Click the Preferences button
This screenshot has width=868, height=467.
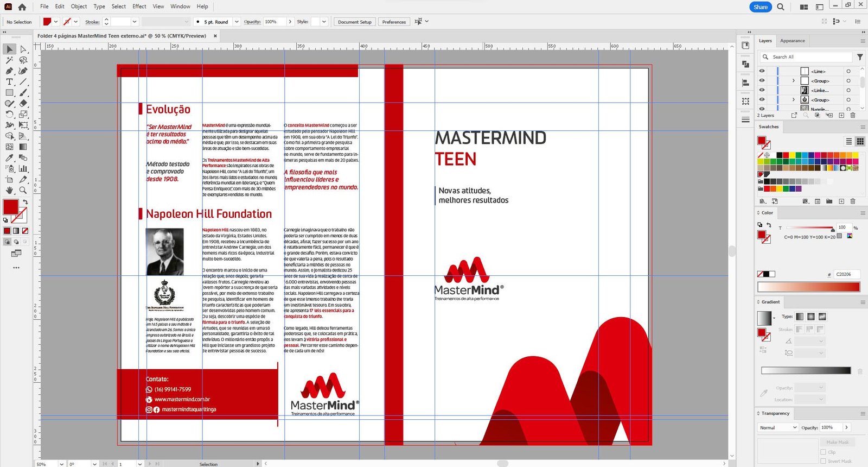[394, 22]
